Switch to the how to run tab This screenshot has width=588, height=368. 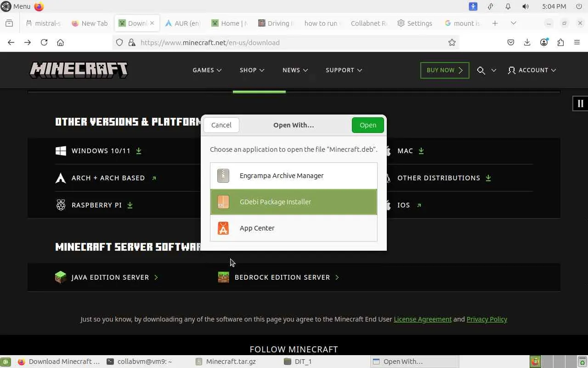coord(322,23)
